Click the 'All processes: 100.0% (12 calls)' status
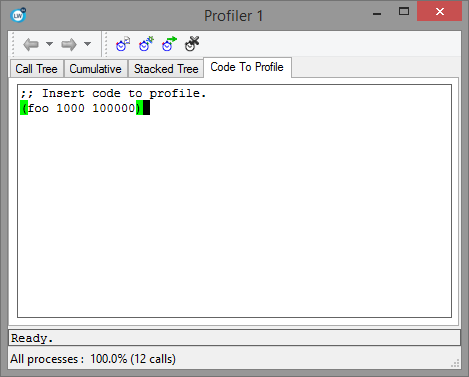Viewport: 469px width, 377px height. 93,359
